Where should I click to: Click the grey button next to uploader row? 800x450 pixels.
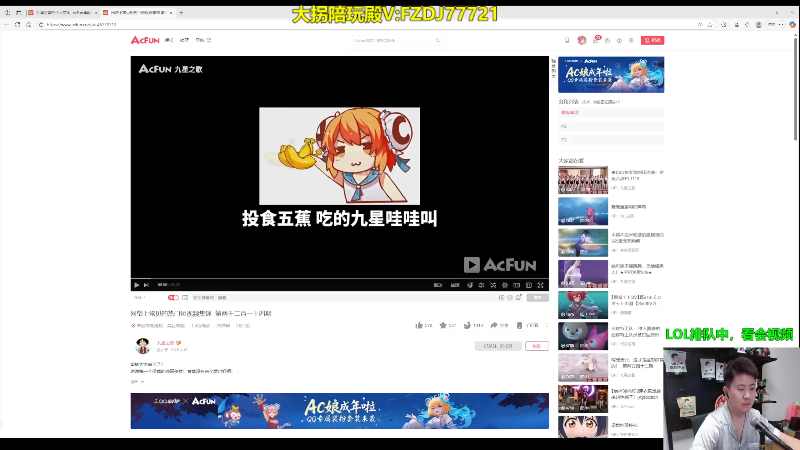[x=498, y=346]
